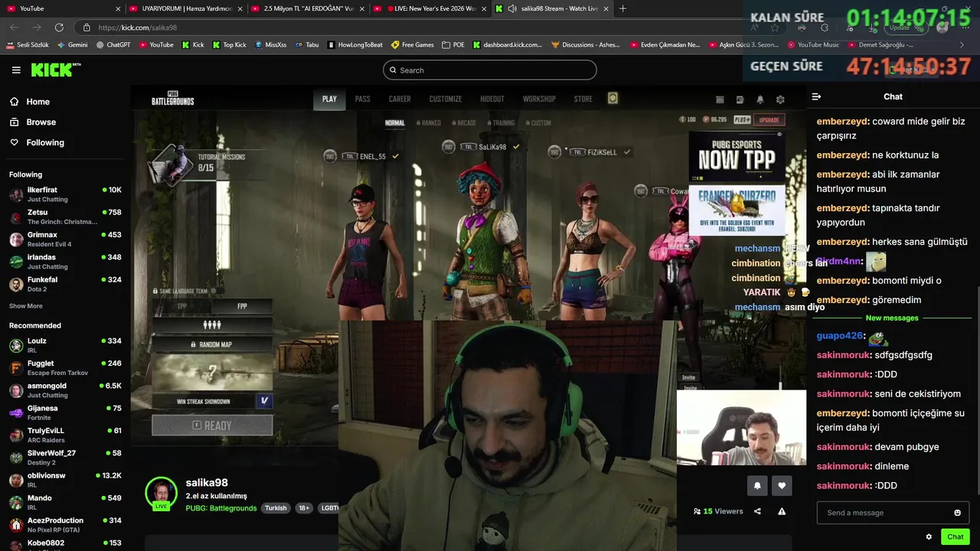This screenshot has height=551, width=980.
Task: Open asmongold recommended channel
Action: point(65,390)
